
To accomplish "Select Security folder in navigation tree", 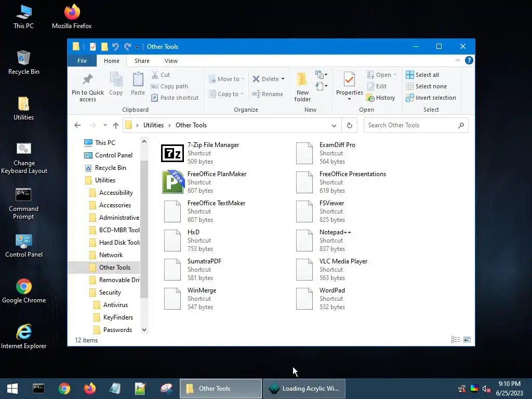I will click(x=110, y=292).
